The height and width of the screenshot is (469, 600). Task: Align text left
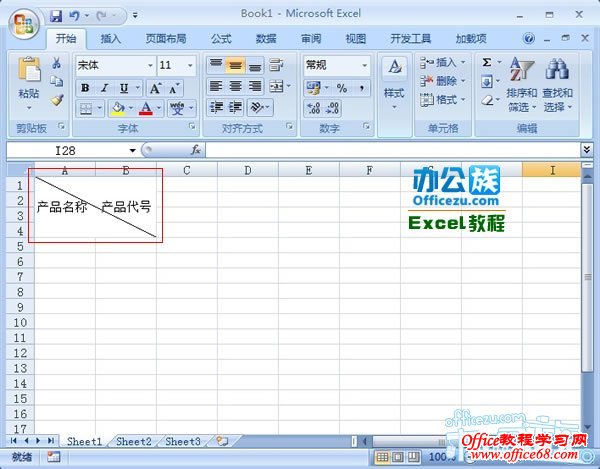pos(216,86)
